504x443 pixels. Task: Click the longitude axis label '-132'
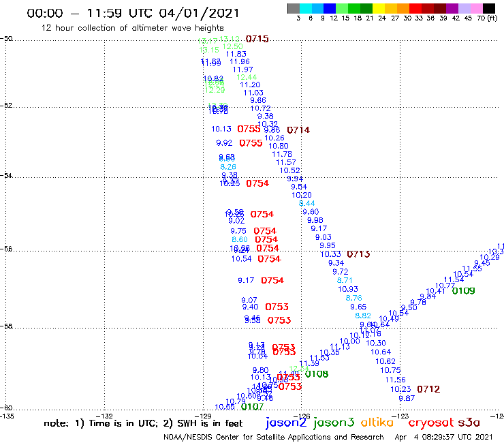104,416
